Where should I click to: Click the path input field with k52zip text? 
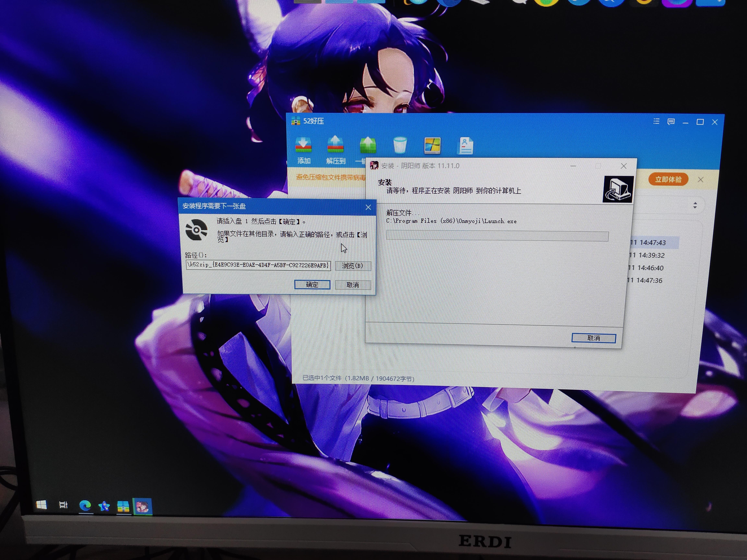click(x=258, y=265)
